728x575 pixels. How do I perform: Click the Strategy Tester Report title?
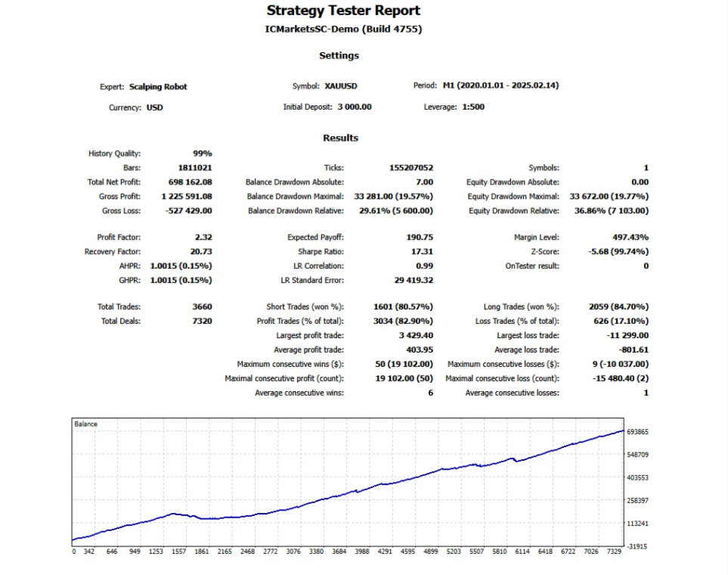(x=343, y=11)
